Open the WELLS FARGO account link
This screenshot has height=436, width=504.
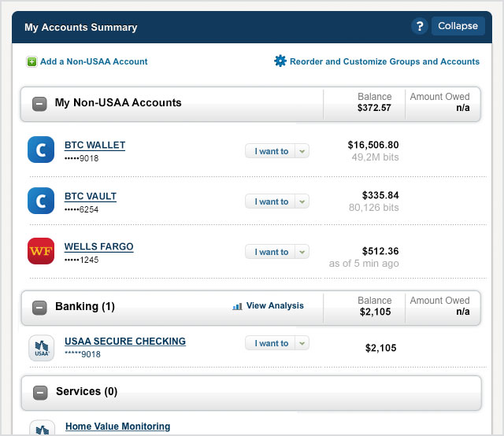tap(98, 247)
